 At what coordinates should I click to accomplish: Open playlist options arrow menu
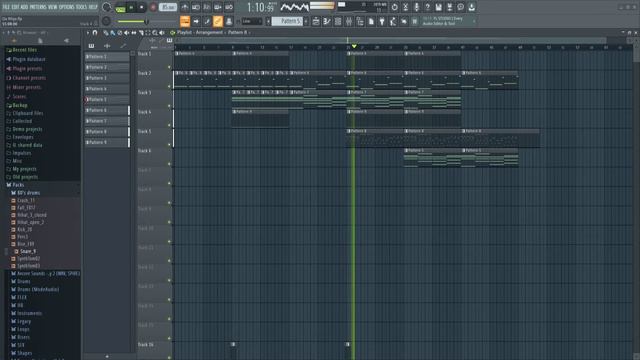[x=87, y=33]
